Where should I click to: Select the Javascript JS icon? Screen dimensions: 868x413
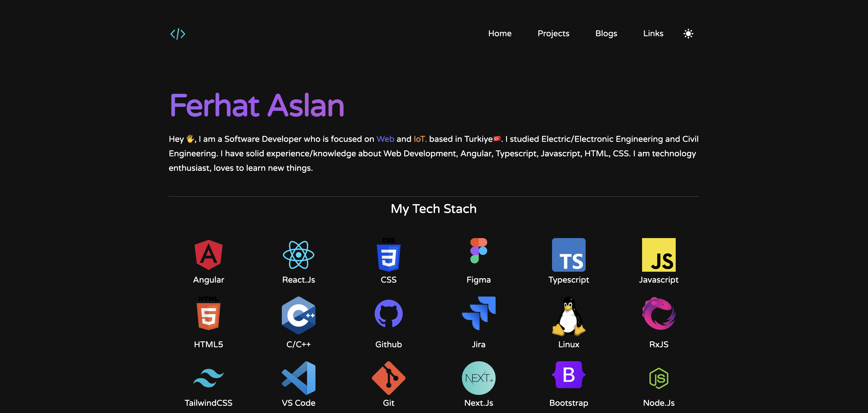click(659, 255)
